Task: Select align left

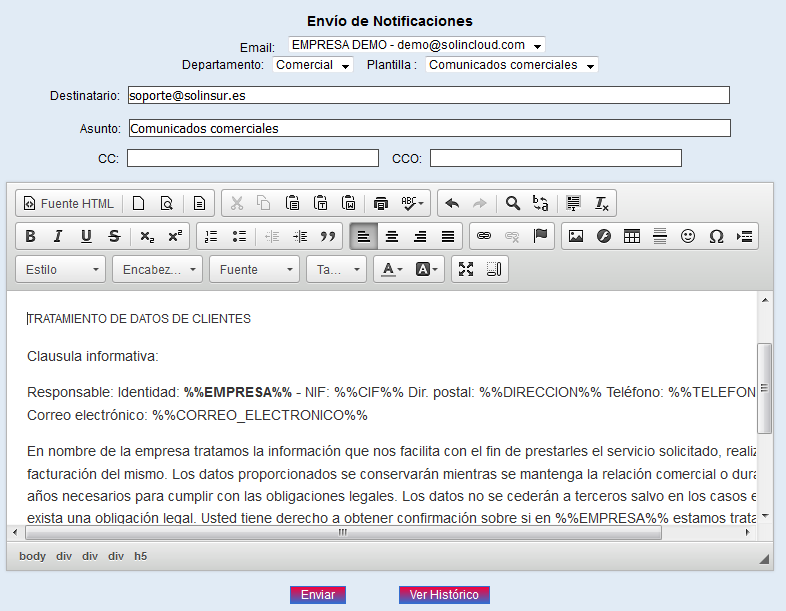Action: click(364, 236)
